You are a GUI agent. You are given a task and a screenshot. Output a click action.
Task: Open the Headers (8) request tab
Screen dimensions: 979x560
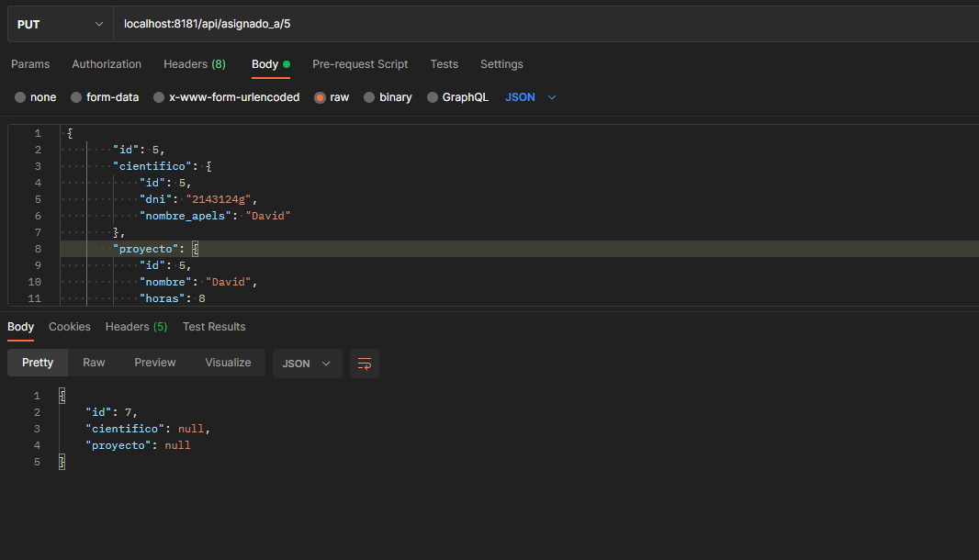194,64
